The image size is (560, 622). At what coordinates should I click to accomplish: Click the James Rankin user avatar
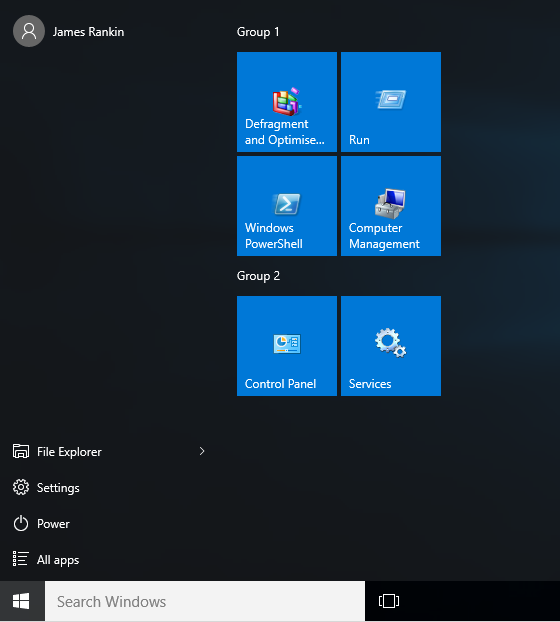pyautogui.click(x=29, y=31)
